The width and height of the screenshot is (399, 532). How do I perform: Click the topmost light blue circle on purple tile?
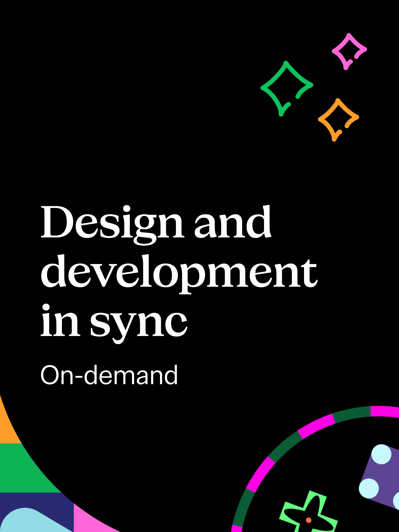pyautogui.click(x=381, y=454)
